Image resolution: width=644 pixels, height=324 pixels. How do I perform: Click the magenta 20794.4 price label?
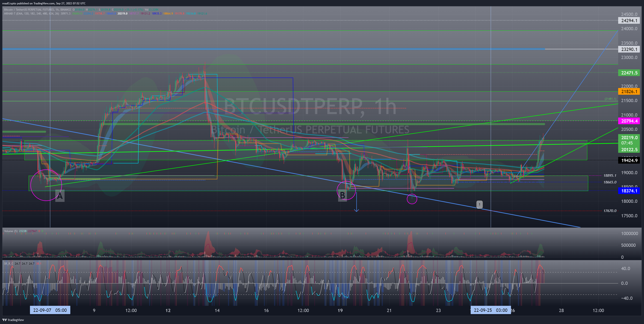pyautogui.click(x=629, y=121)
